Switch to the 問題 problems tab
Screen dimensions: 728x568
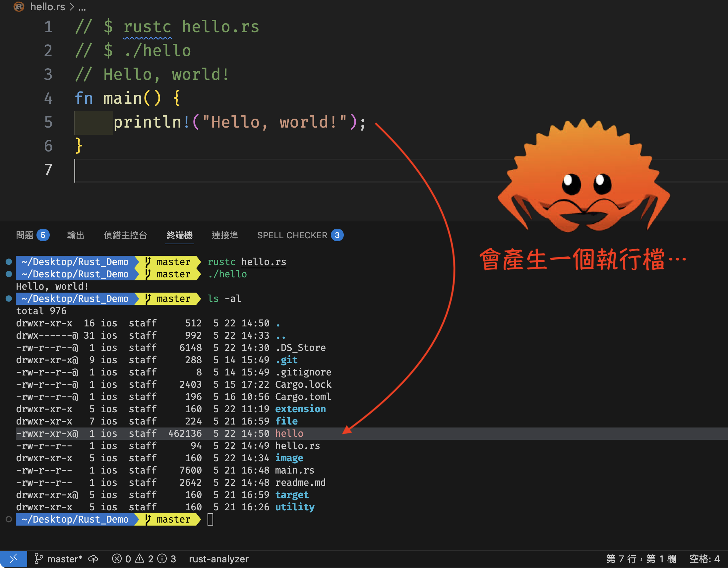click(25, 235)
